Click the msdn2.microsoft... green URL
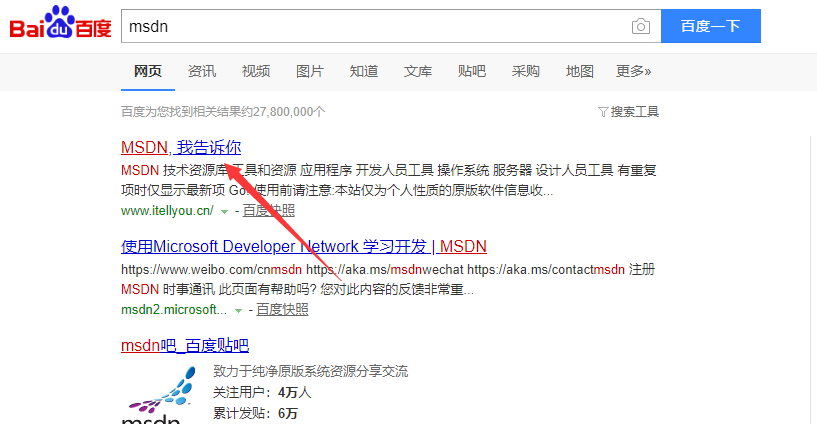817x424 pixels. [174, 310]
